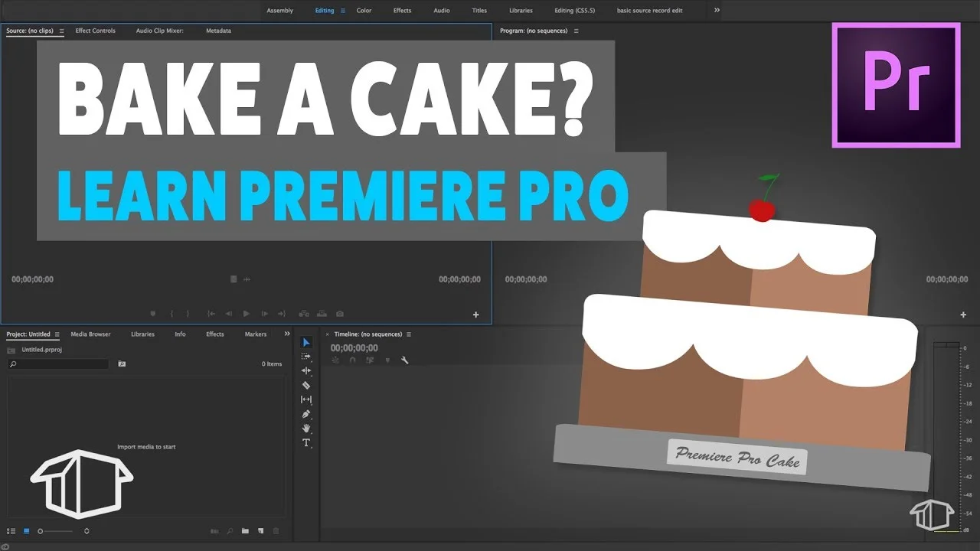
Task: Switch to the Titles workspace
Action: [479, 11]
